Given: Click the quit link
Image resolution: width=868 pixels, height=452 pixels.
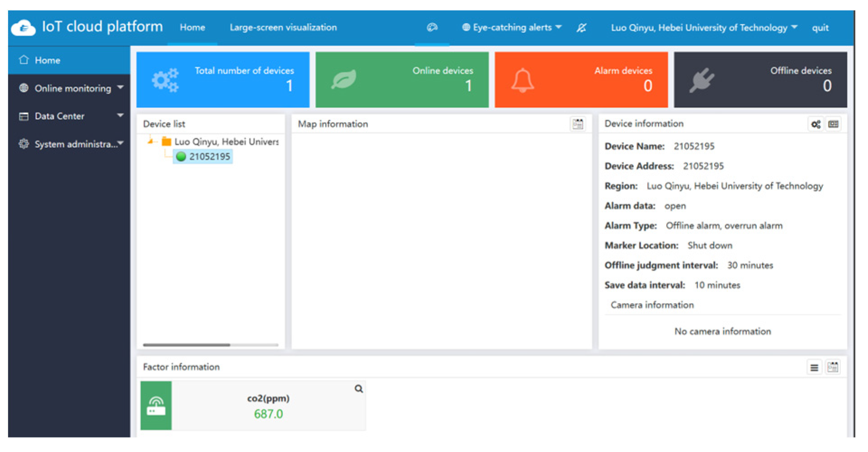Looking at the screenshot, I should point(820,28).
